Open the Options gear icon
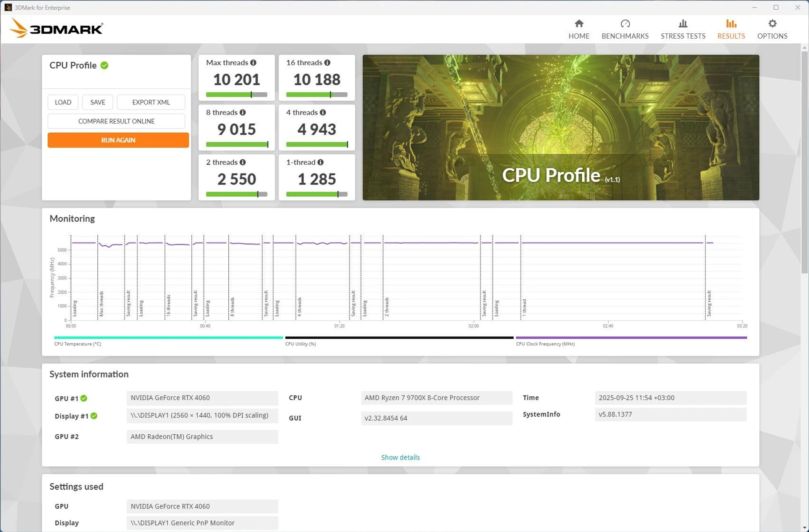 tap(772, 24)
